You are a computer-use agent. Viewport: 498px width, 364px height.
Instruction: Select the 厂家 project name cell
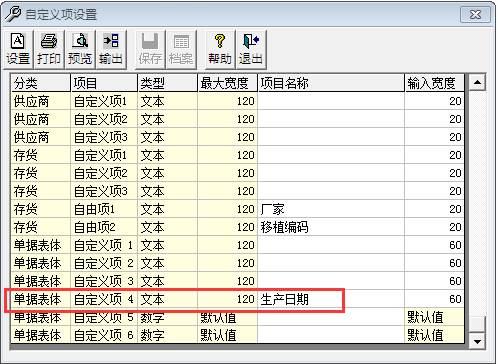(x=331, y=209)
